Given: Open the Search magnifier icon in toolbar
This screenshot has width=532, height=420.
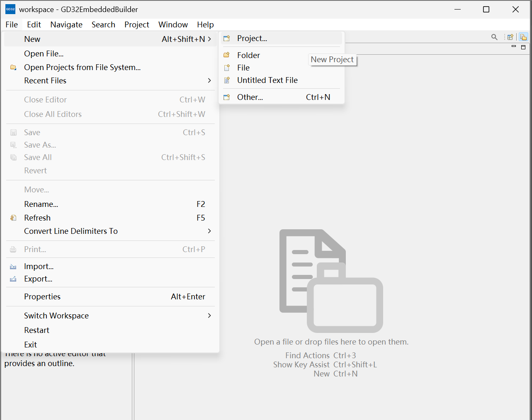Looking at the screenshot, I should click(494, 37).
